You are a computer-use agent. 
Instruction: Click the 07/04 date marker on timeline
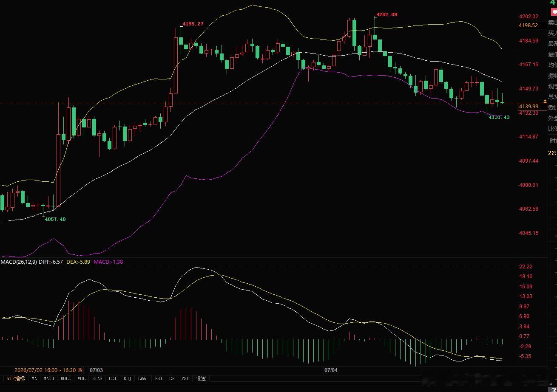coord(331,370)
